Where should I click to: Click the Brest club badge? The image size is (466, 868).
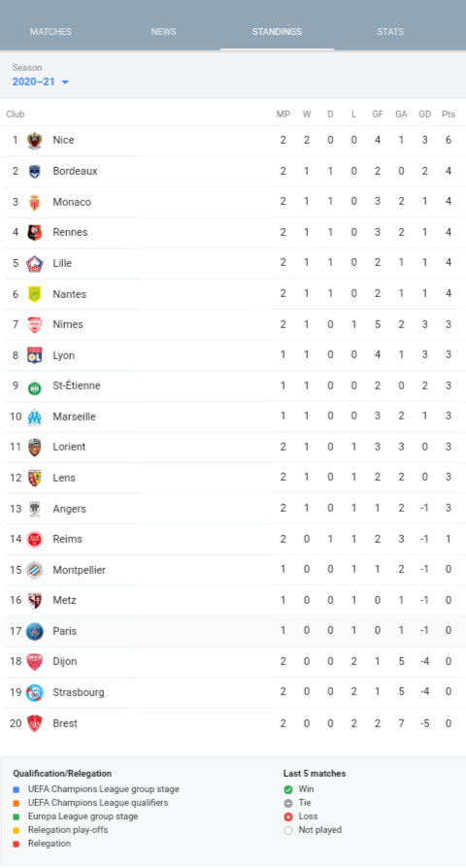(34, 723)
